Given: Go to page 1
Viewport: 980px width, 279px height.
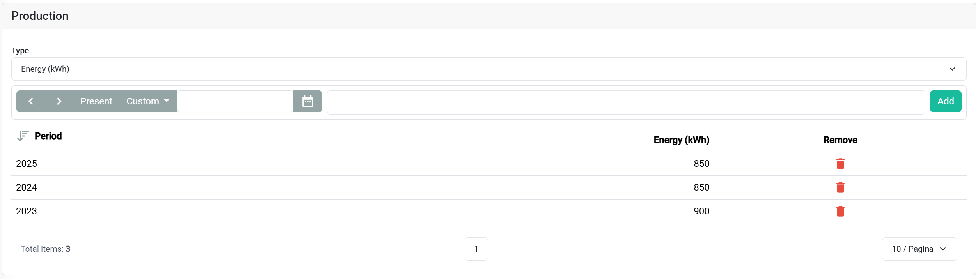Looking at the screenshot, I should [x=476, y=249].
